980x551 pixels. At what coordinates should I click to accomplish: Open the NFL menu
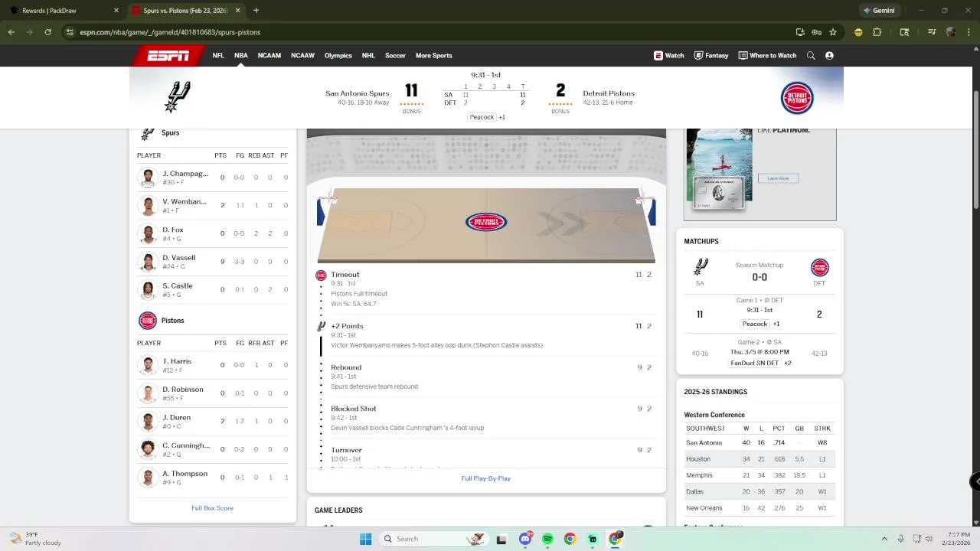coord(218,56)
